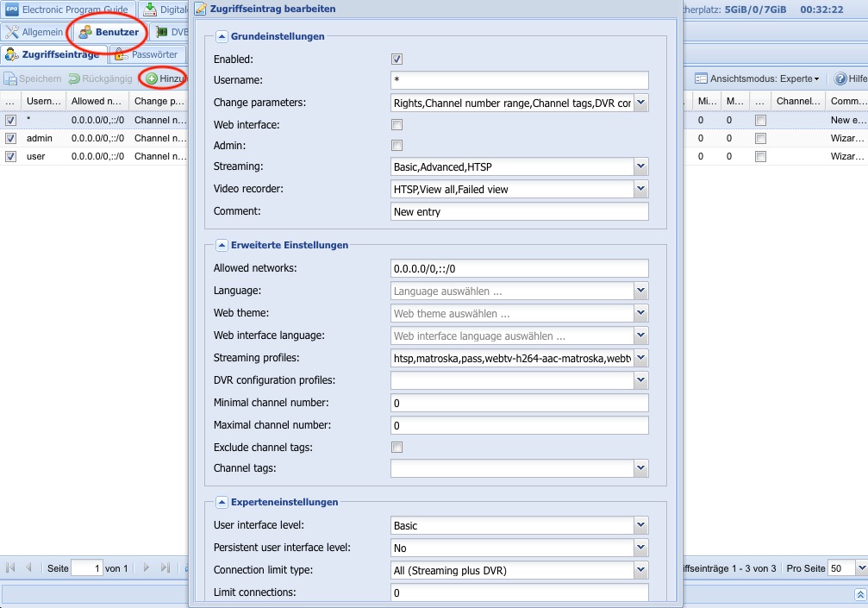Tick the Admin checkbox
The width and height of the screenshot is (868, 608).
point(397,146)
